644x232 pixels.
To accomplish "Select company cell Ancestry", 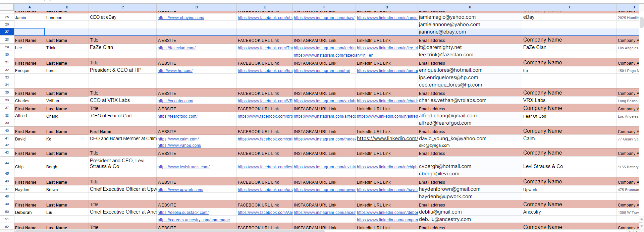I will (569, 212).
